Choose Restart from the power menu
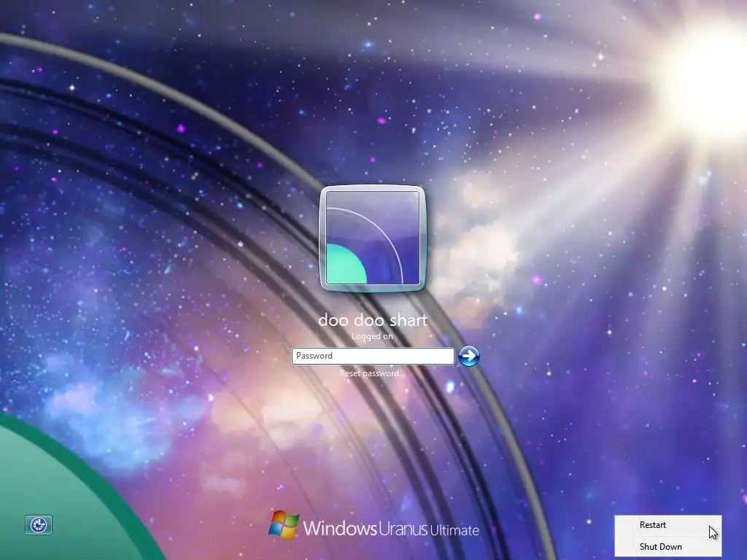 668,525
